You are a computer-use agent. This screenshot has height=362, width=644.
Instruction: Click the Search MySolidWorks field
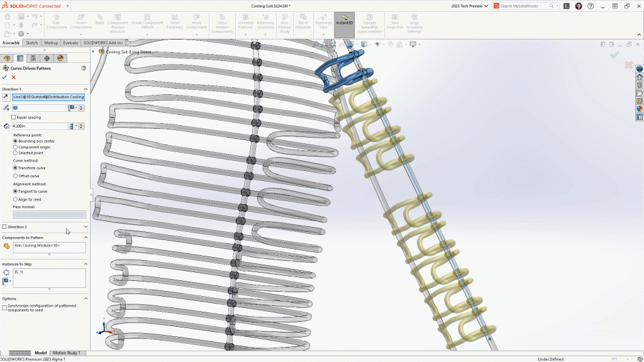(524, 6)
